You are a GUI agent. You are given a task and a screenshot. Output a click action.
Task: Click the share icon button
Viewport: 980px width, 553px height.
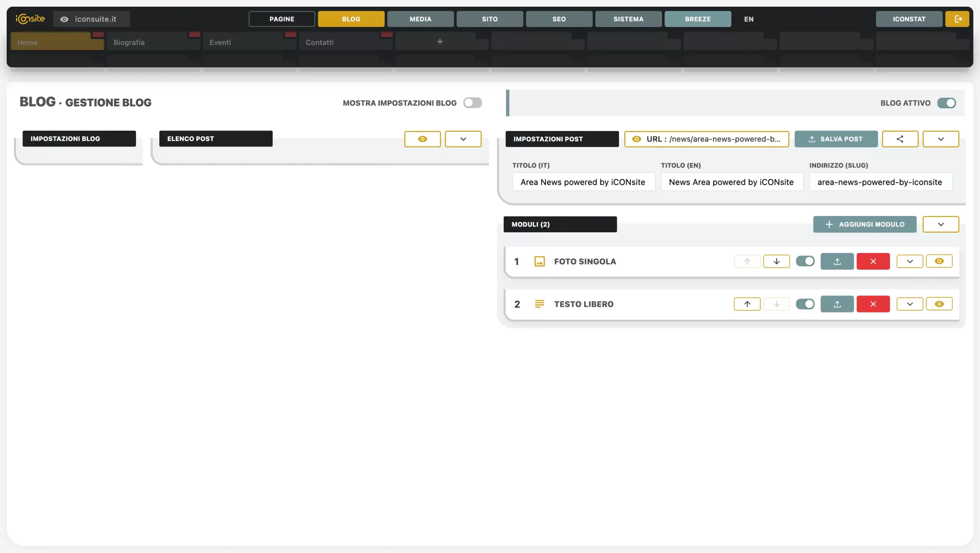(900, 139)
